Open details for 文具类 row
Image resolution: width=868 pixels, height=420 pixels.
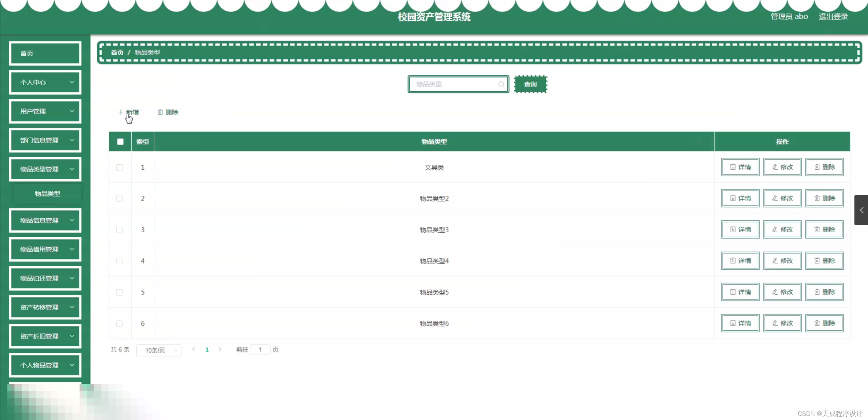coord(740,167)
